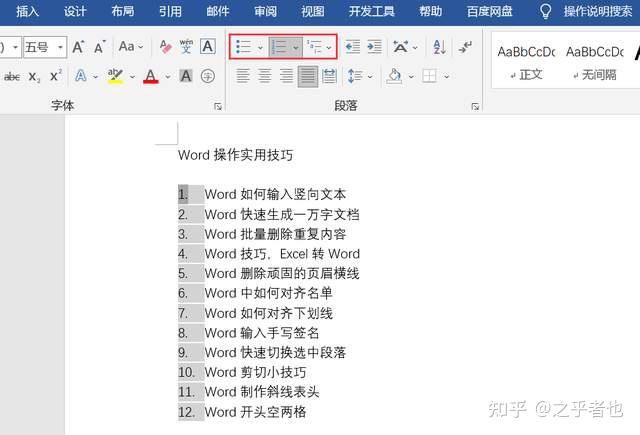Center align the text
Image resolution: width=640 pixels, height=435 pixels.
coord(264,76)
